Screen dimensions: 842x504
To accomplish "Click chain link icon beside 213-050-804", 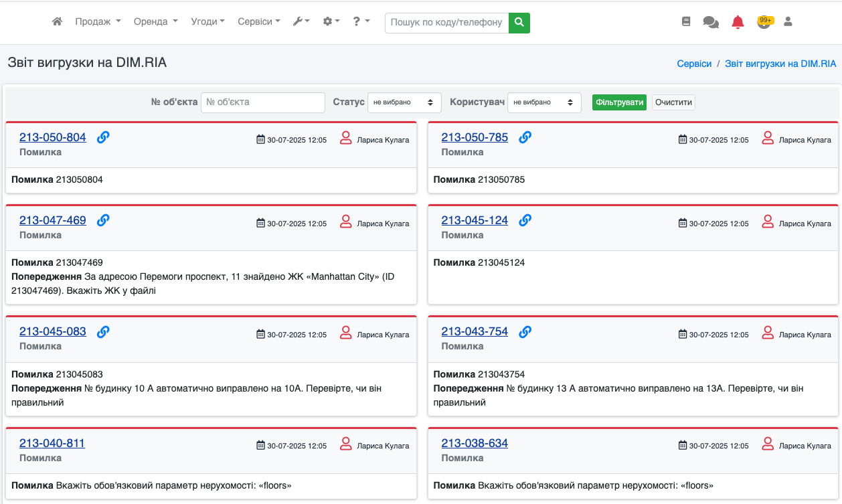I will click(103, 137).
